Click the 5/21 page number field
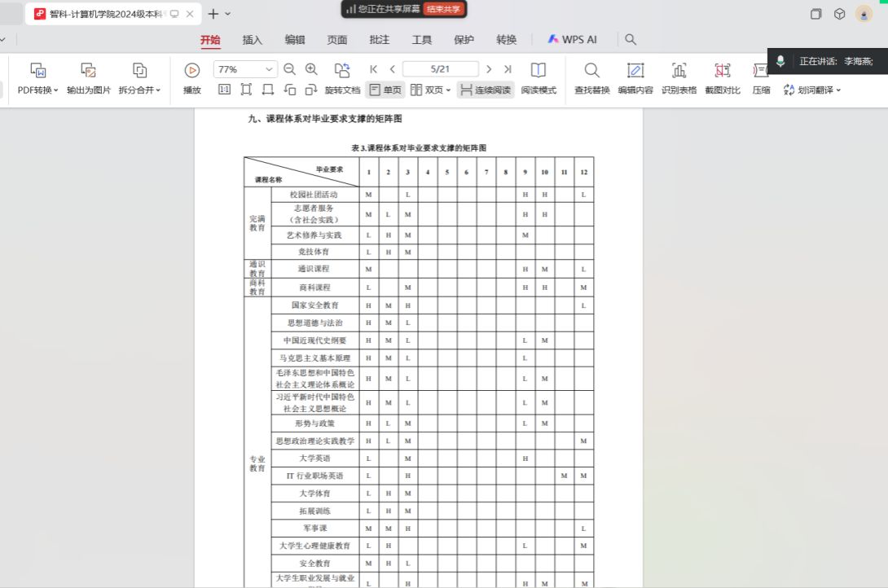The height and width of the screenshot is (588, 888). click(440, 70)
